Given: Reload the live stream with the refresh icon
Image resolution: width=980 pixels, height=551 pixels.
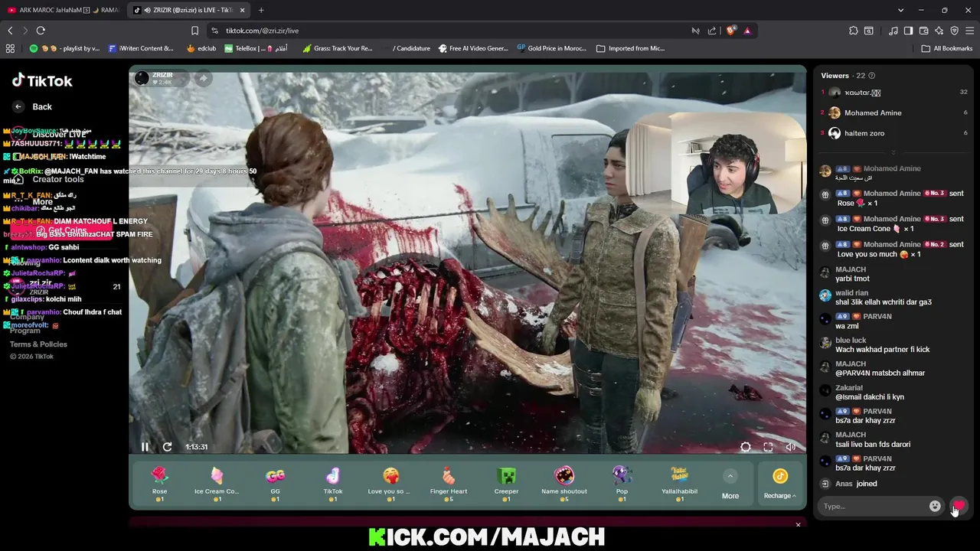Looking at the screenshot, I should pos(167,447).
